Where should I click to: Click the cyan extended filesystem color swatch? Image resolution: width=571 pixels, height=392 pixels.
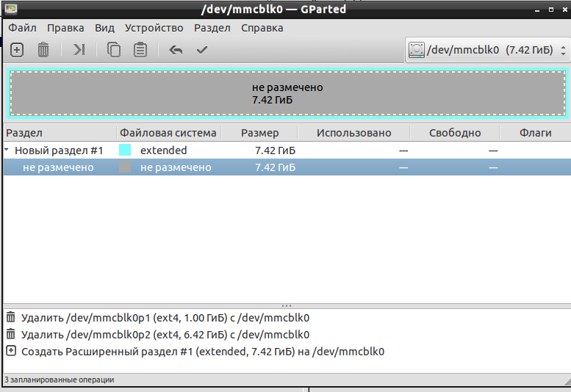pyautogui.click(x=125, y=150)
